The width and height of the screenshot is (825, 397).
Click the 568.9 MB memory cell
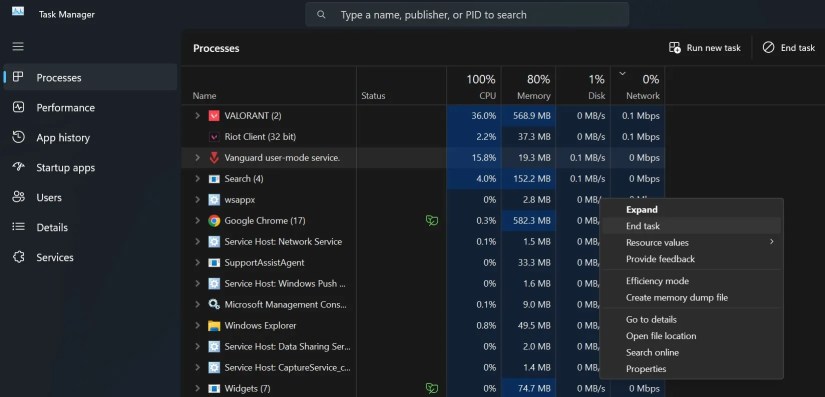(x=528, y=116)
